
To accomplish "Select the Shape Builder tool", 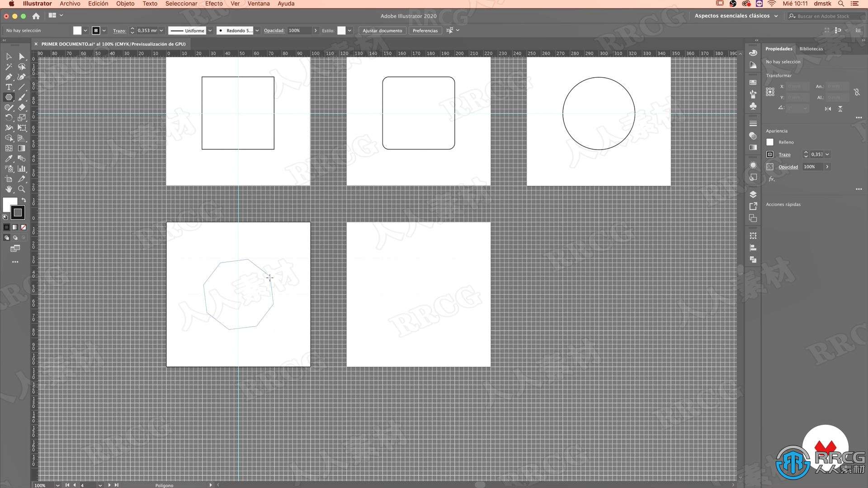I will [9, 138].
